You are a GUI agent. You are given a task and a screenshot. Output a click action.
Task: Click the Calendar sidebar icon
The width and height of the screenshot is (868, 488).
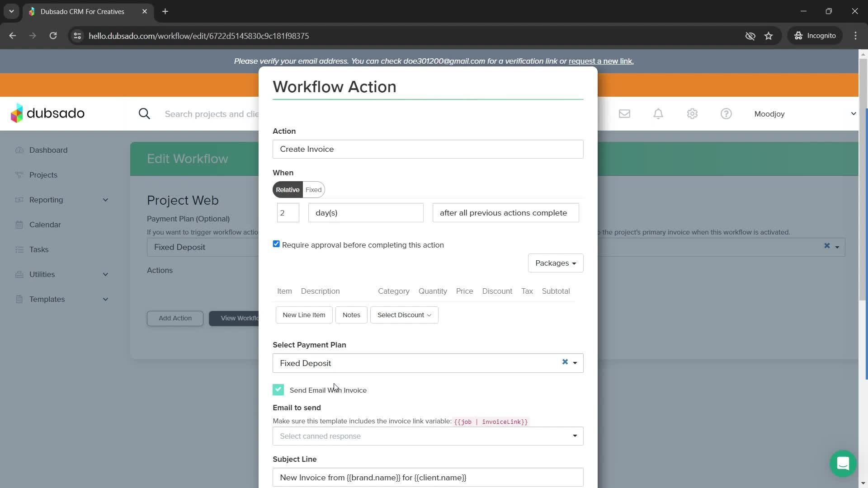click(19, 225)
